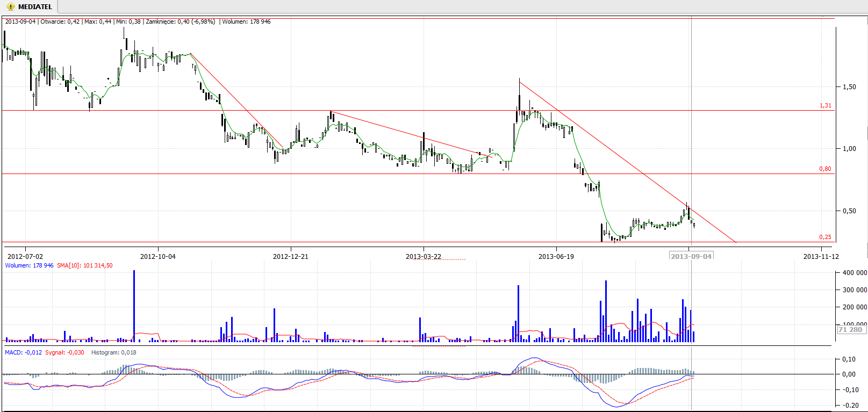Click the 2012-07-02 date axis label

(25, 256)
